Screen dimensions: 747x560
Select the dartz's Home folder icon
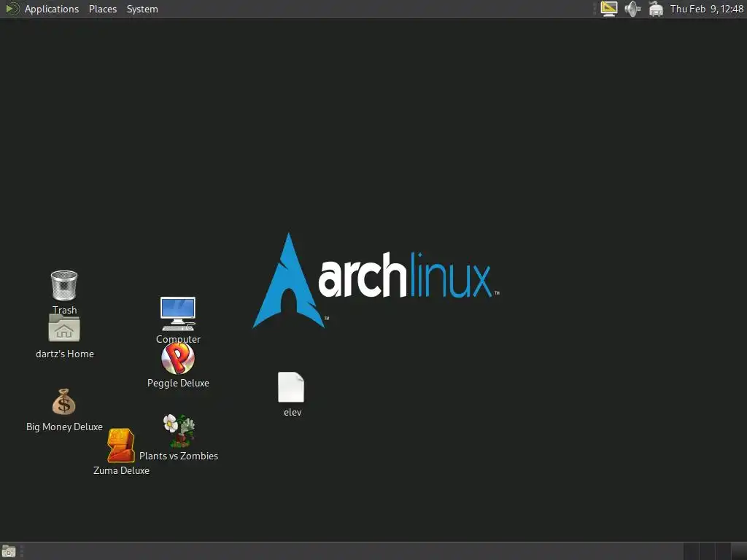(x=64, y=328)
